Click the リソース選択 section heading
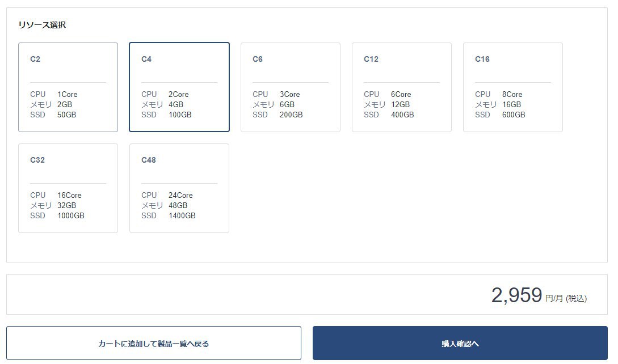 click(42, 25)
